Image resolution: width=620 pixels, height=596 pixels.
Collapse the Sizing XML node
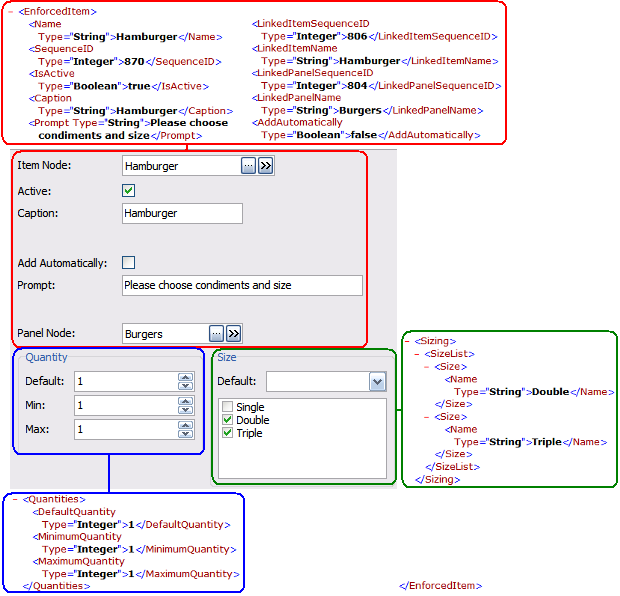(406, 341)
